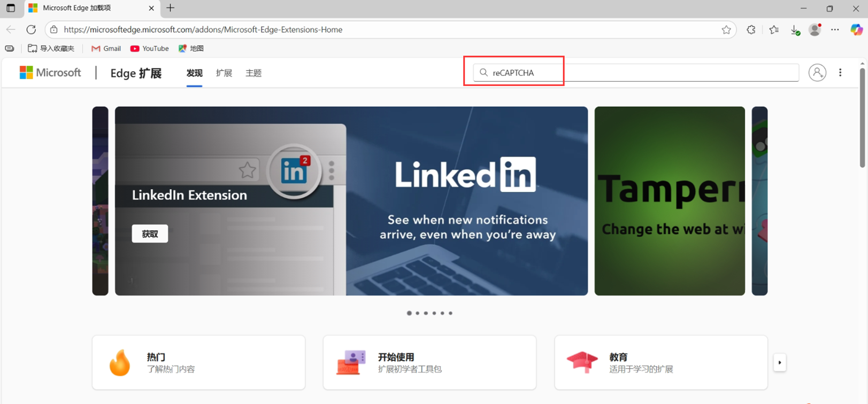The width and height of the screenshot is (868, 404).
Task: Open the add-ons page vertical dots menu
Action: pos(840,73)
